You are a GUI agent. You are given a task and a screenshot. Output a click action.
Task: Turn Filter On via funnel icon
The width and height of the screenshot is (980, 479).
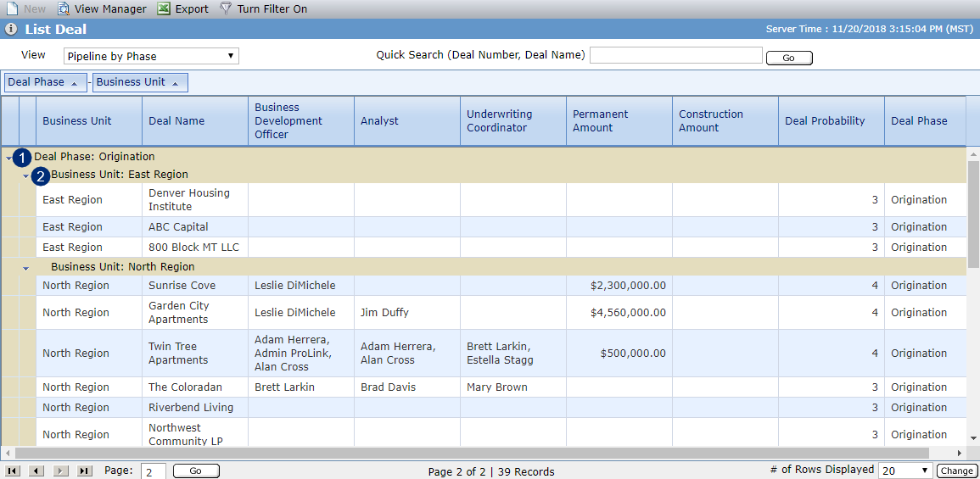tap(226, 8)
